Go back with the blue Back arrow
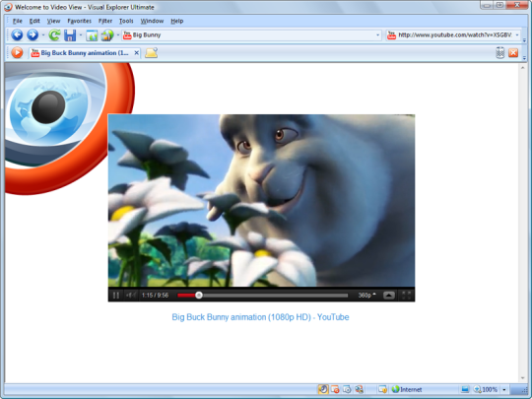This screenshot has height=399, width=532. click(17, 34)
